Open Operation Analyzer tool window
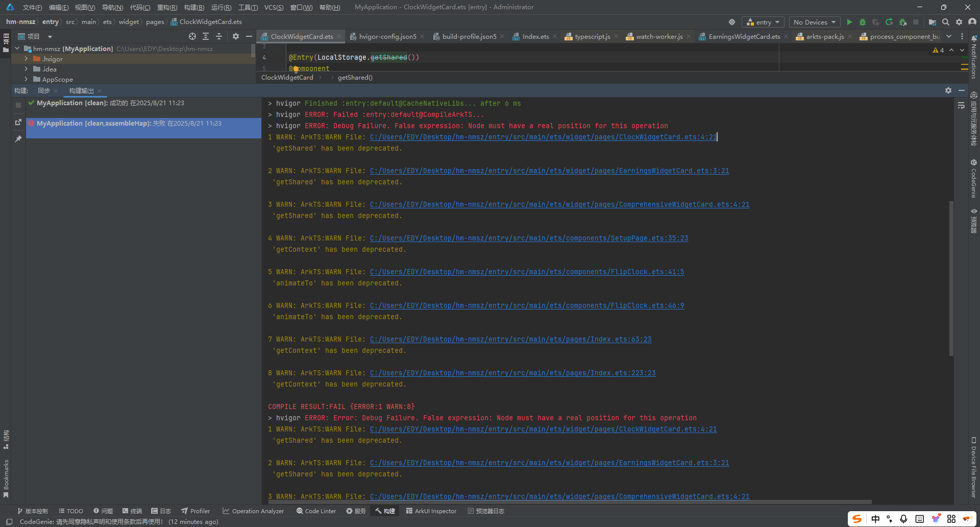Screen dimensions: 980x527 click(x=253, y=511)
